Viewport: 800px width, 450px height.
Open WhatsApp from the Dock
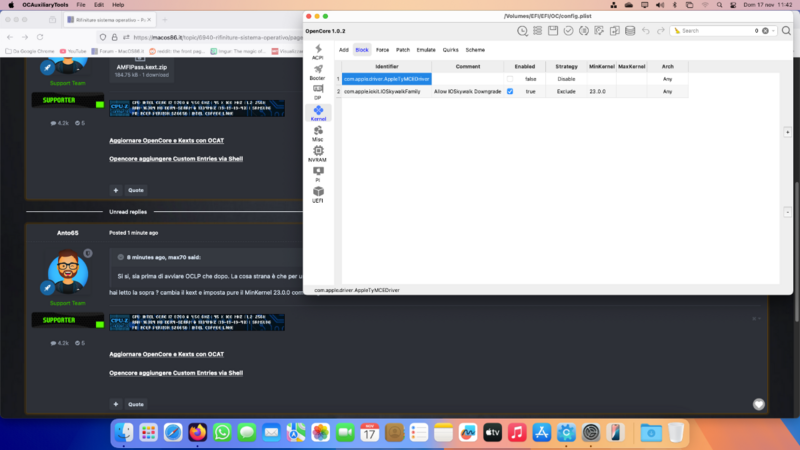click(x=223, y=432)
